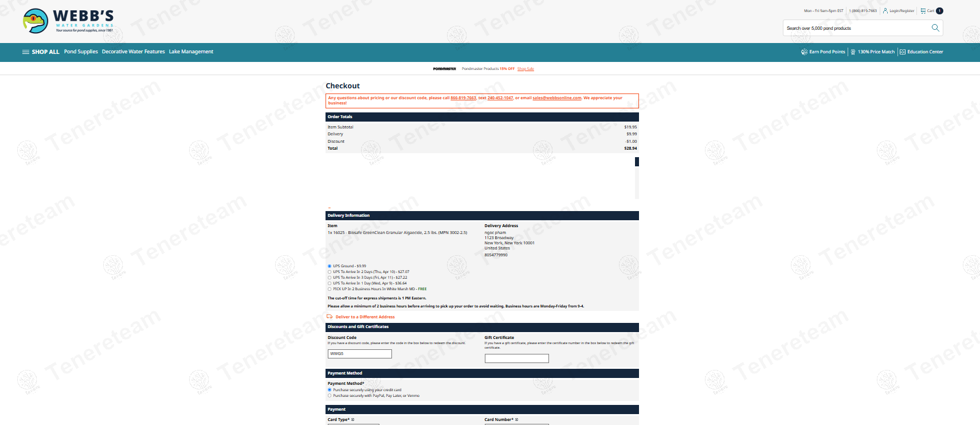Click the Cart link text
980x425 pixels.
(x=931, y=11)
